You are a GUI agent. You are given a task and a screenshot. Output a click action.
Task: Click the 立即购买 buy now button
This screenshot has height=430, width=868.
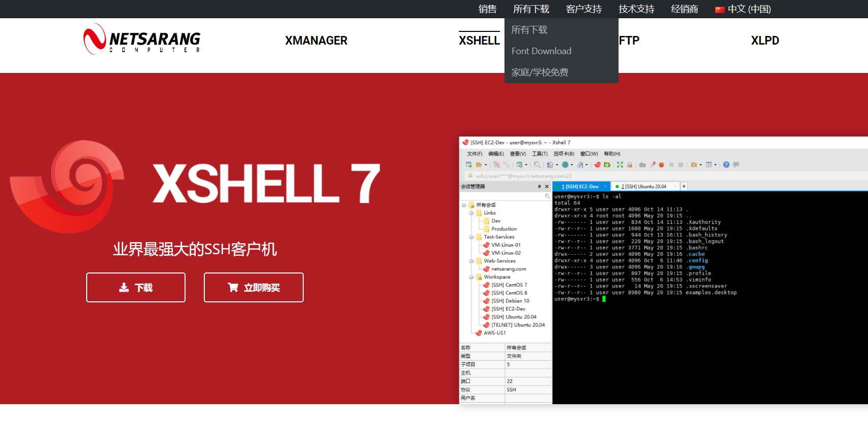(254, 288)
